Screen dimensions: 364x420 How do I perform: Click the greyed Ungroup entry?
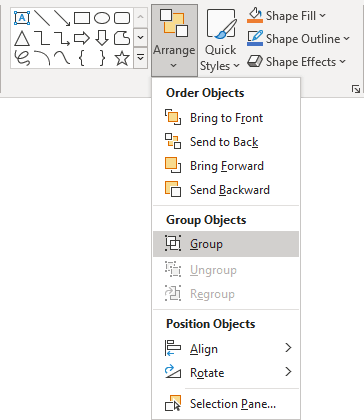pyautogui.click(x=226, y=270)
